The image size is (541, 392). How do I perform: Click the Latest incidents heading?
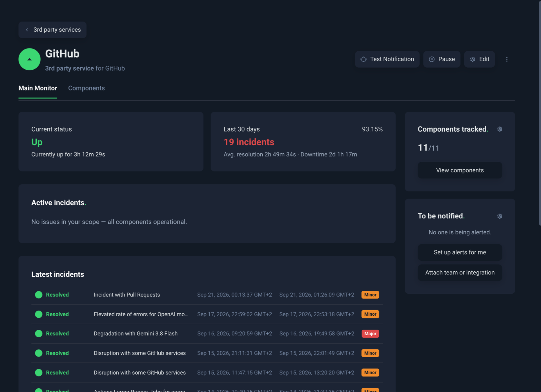coord(57,274)
